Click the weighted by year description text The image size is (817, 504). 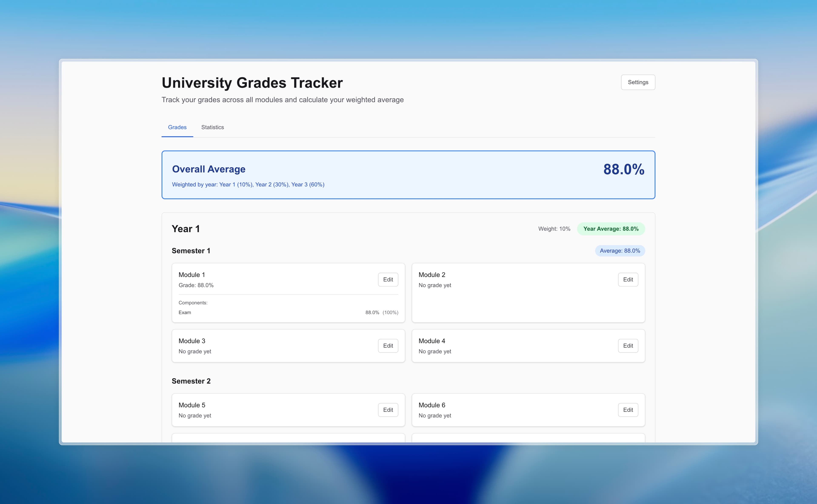tap(248, 184)
